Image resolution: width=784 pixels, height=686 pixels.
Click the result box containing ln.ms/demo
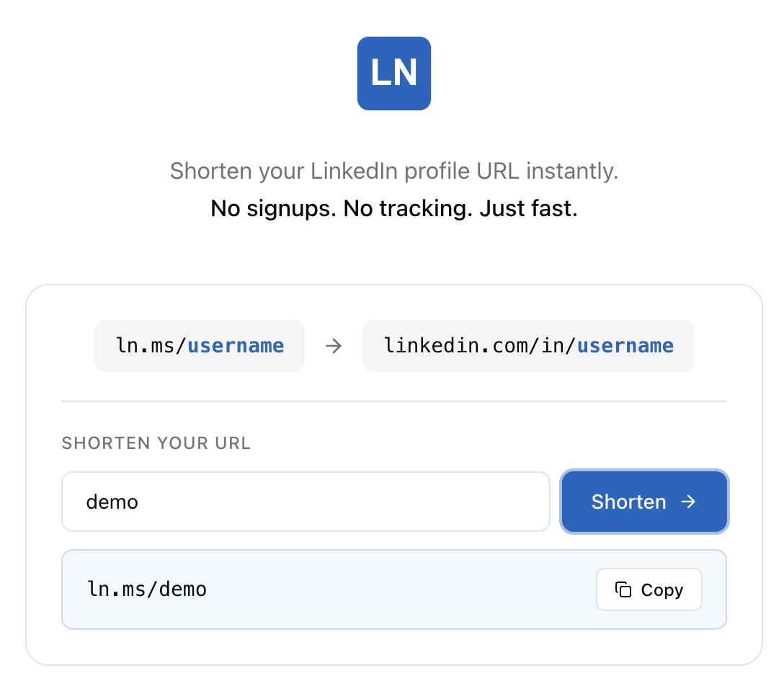click(394, 589)
